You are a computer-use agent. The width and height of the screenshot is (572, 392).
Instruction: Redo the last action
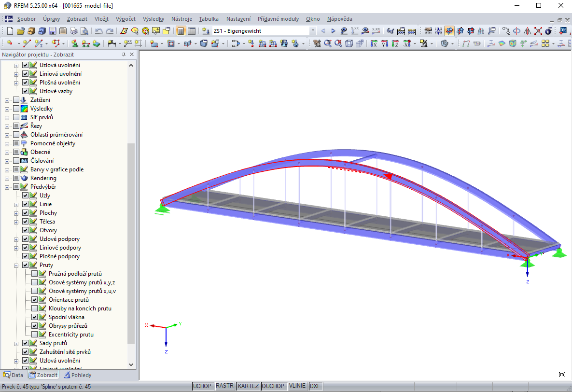tap(110, 31)
